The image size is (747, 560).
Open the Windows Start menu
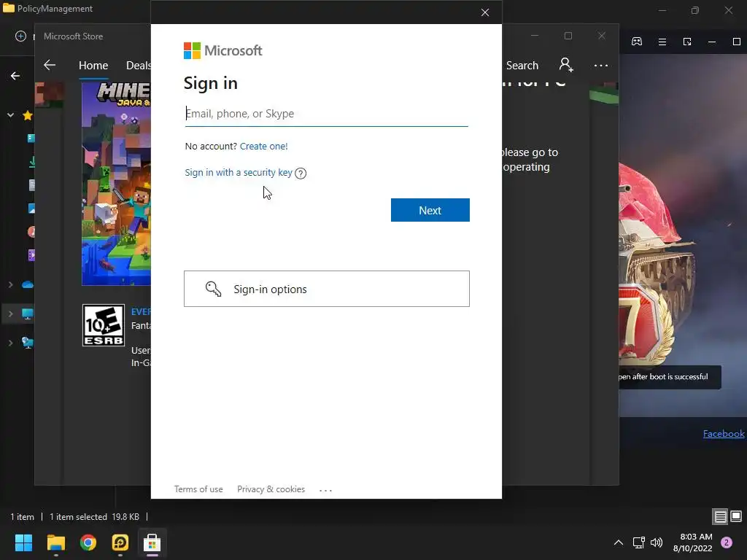pyautogui.click(x=23, y=542)
